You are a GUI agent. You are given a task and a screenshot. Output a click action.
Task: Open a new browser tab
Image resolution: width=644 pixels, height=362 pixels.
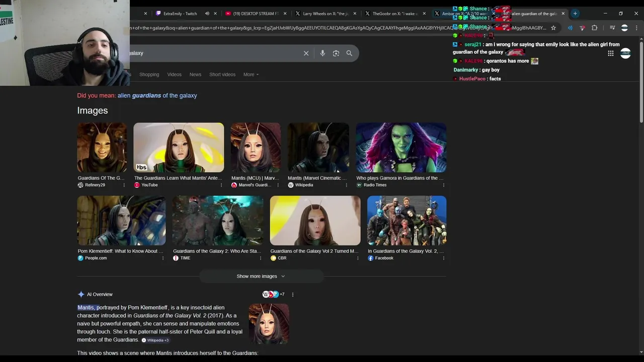click(x=575, y=14)
